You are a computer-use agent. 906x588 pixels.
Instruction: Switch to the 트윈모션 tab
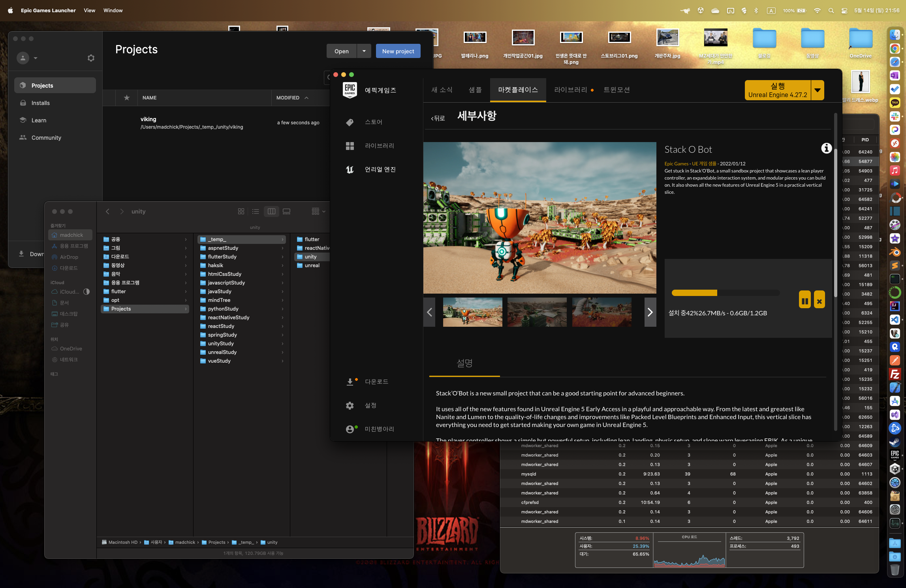click(617, 90)
